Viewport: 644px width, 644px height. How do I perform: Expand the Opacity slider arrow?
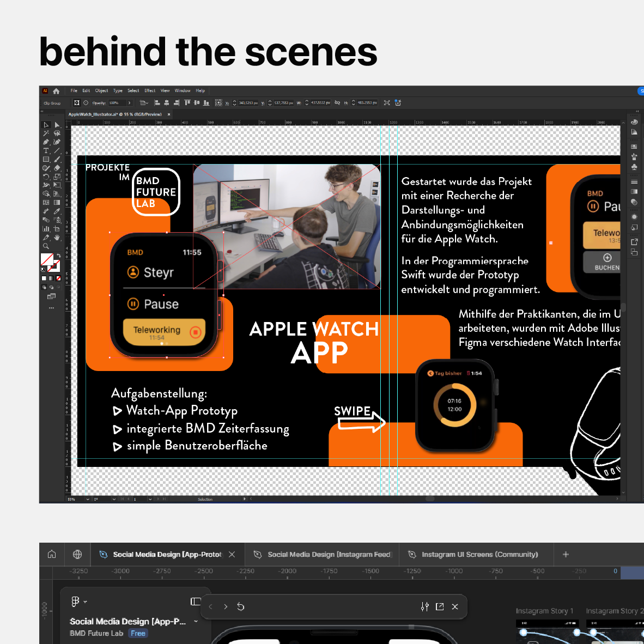pyautogui.click(x=129, y=102)
